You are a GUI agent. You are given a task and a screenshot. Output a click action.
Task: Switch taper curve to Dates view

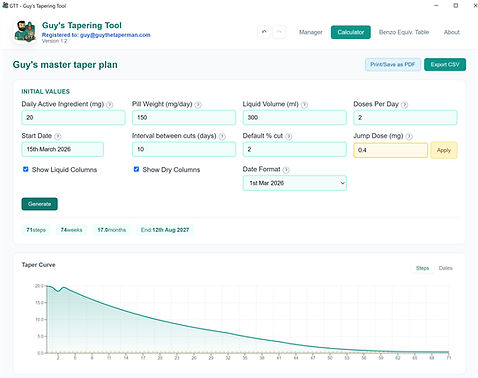pyautogui.click(x=446, y=268)
